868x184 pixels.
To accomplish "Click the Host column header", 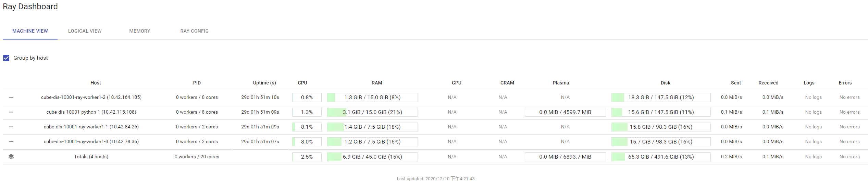I will 96,83.
